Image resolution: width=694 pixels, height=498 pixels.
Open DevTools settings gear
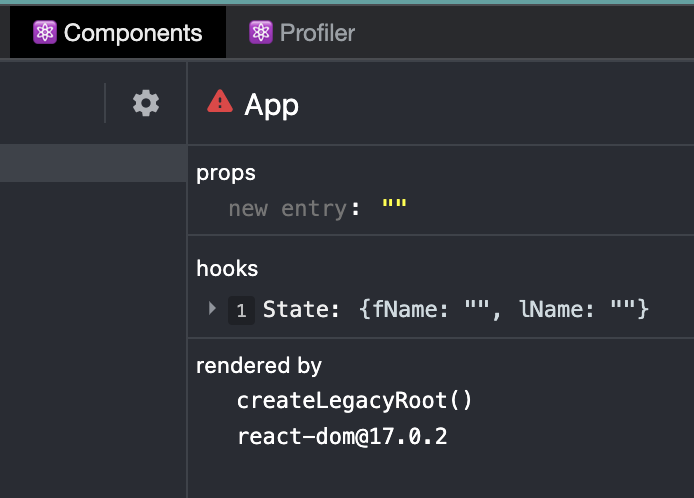point(146,103)
